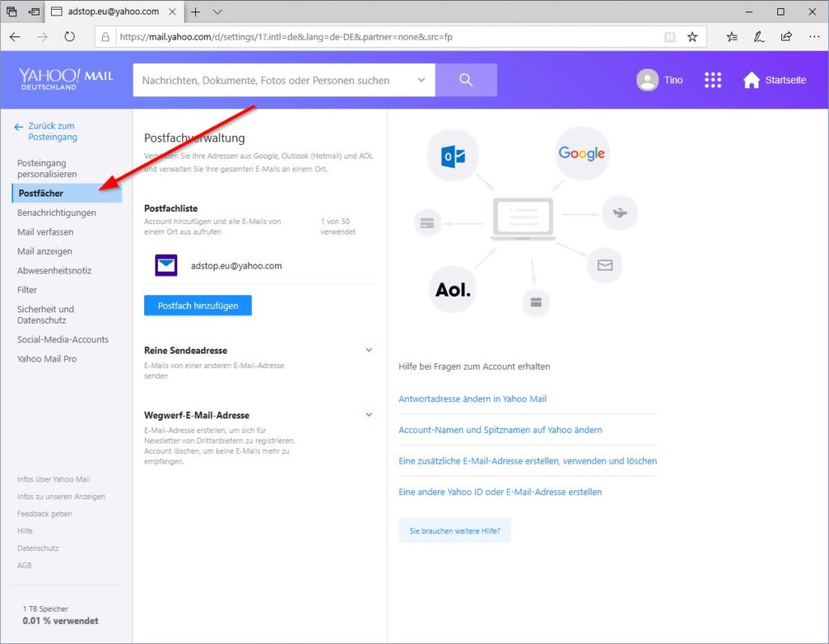Click Sie brauchen weitere Hilfe button
The width and height of the screenshot is (829, 644).
point(455,531)
